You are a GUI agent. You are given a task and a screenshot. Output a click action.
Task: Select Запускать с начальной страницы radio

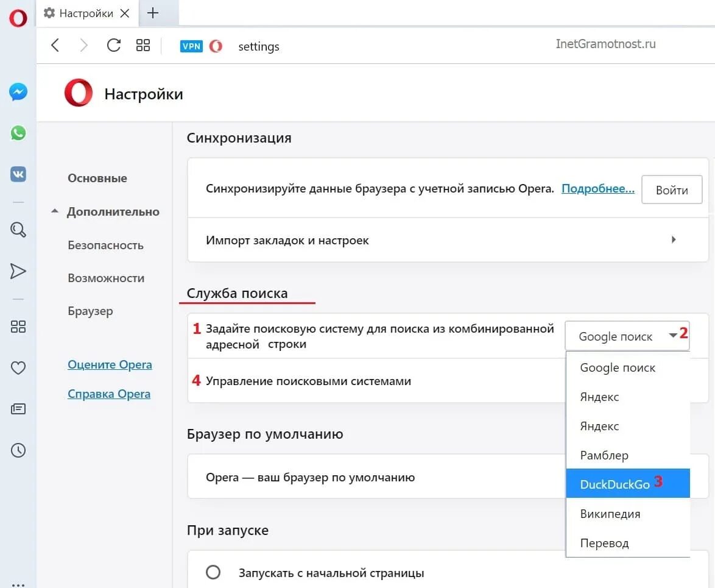pos(213,572)
